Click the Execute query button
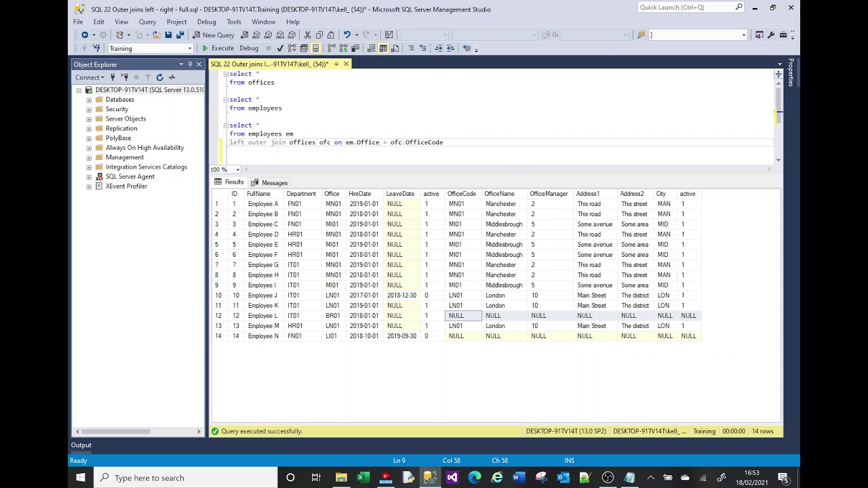 pos(218,48)
